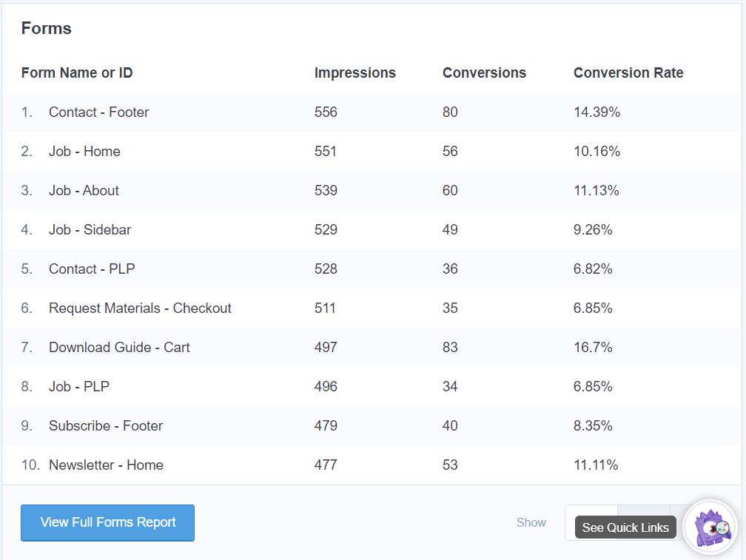Open the Job - PLP form row
This screenshot has height=560, width=746.
click(x=78, y=386)
